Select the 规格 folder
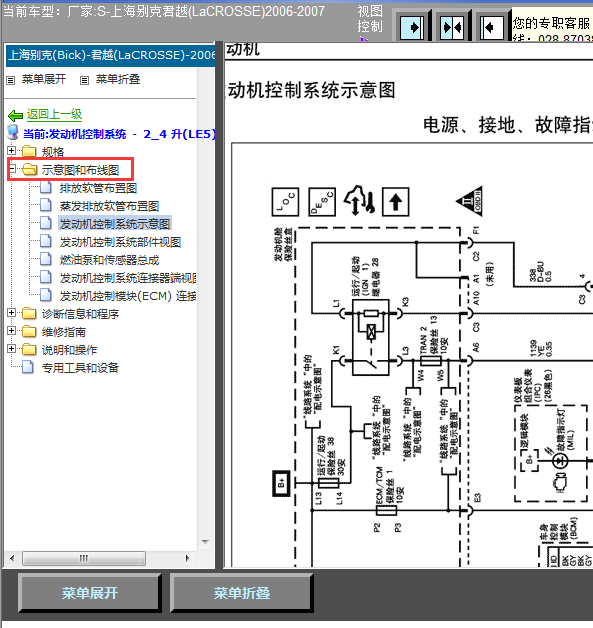This screenshot has height=628, width=593. [x=52, y=152]
